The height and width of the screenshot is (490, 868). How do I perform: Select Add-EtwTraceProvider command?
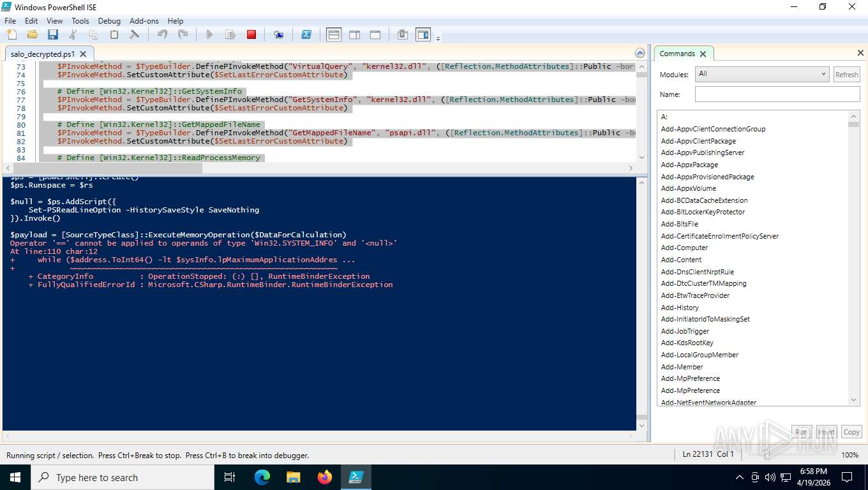coord(695,295)
